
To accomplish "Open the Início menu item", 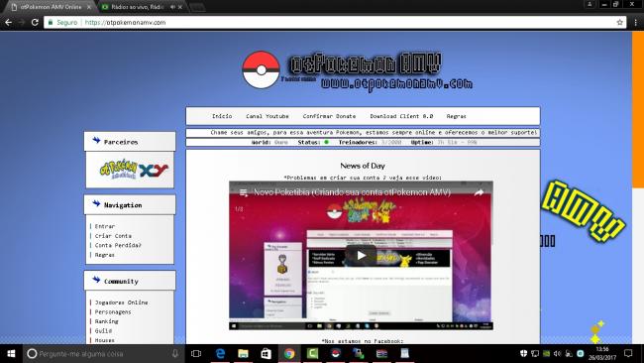I will click(222, 116).
